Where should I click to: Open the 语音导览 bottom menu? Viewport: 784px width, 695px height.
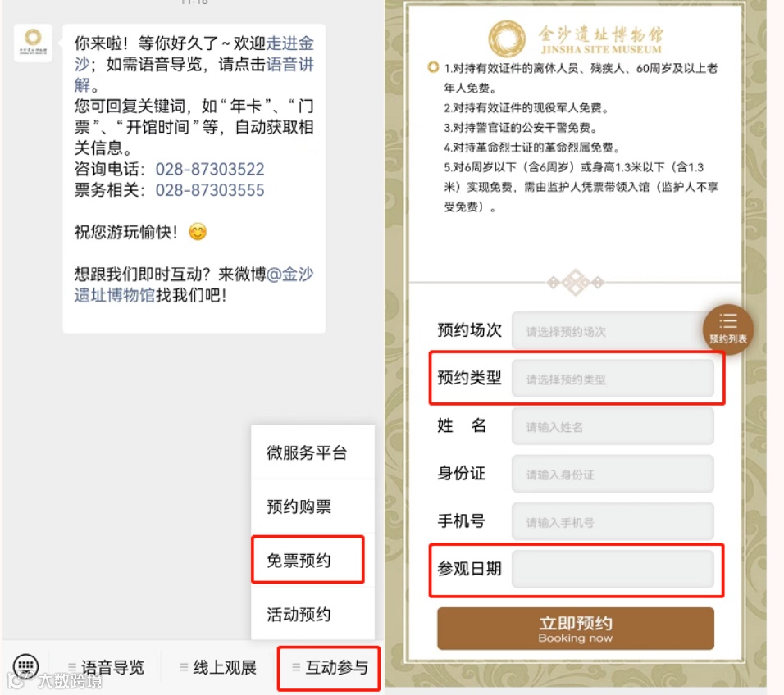coord(106,667)
